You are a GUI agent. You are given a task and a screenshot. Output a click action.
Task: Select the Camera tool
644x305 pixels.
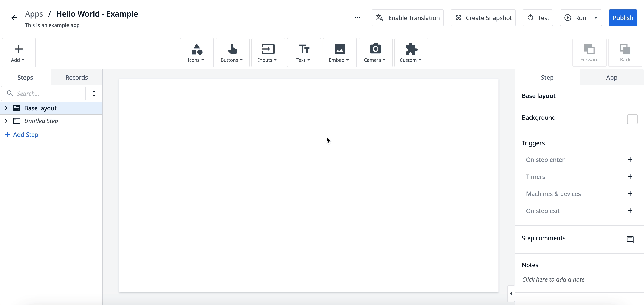pyautogui.click(x=375, y=52)
